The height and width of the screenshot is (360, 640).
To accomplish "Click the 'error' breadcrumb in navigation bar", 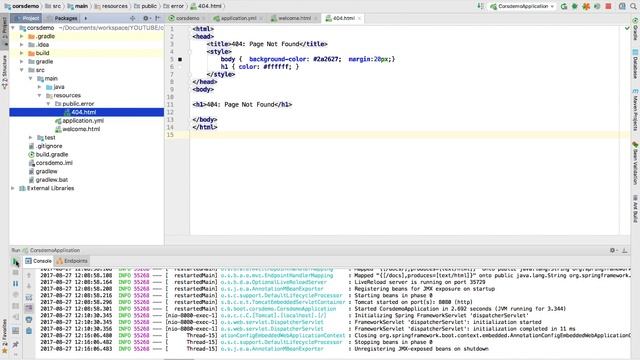I will (174, 6).
